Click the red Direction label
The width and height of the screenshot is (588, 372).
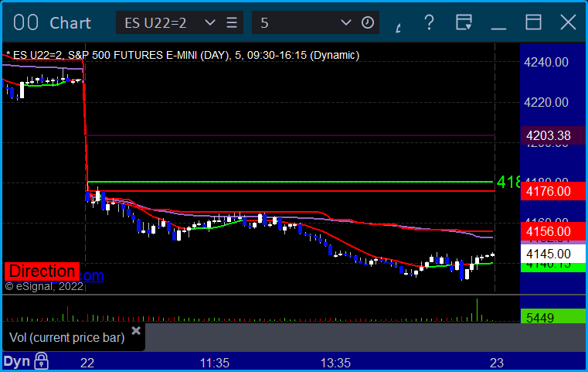[x=42, y=271]
